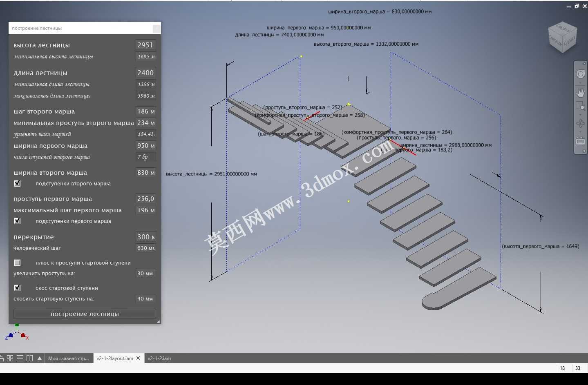
Task: Select шаг_второго_марша = 186 label
Action: pyautogui.click(x=291, y=134)
